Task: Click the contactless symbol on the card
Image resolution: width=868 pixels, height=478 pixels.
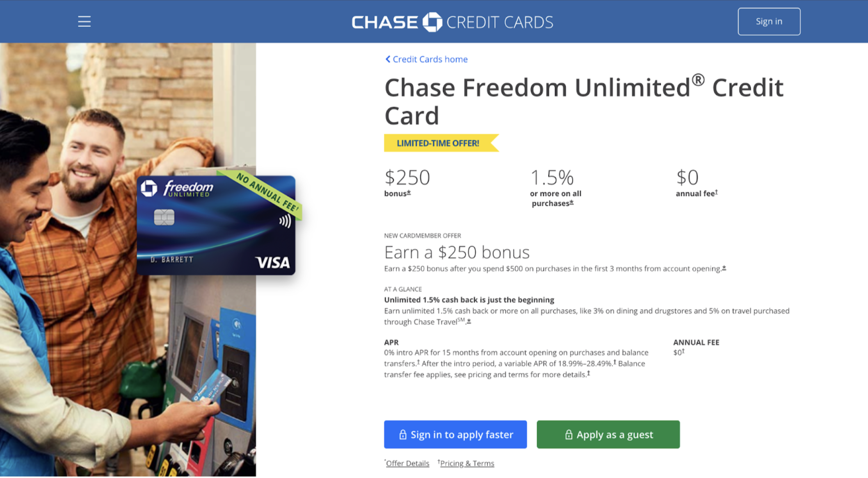Action: (285, 221)
